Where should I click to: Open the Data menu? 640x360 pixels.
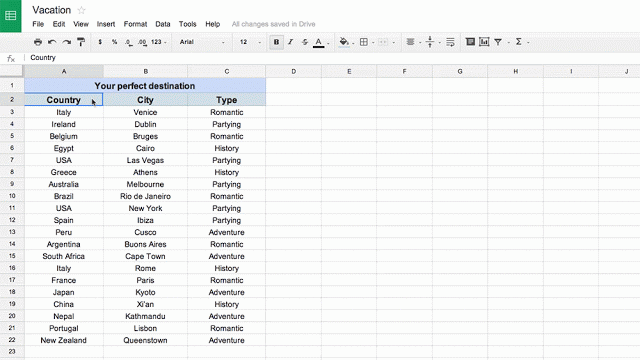(162, 24)
